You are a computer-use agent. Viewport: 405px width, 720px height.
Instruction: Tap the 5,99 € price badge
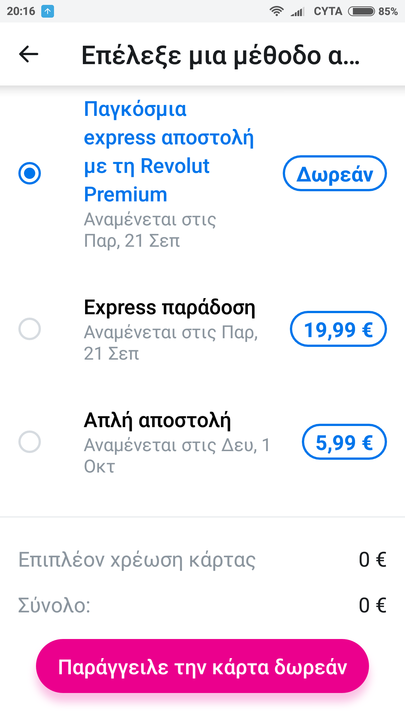tap(344, 442)
